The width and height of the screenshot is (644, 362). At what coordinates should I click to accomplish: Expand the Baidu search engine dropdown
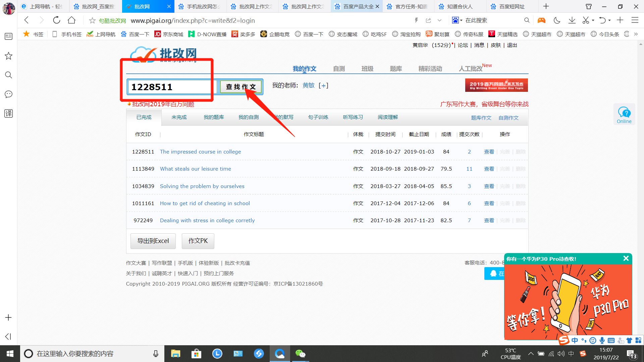(461, 20)
